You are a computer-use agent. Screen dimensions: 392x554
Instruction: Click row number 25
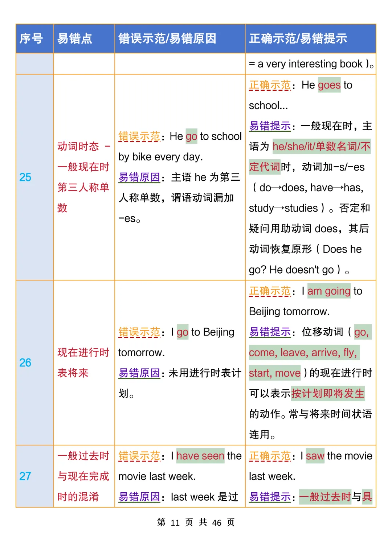[x=25, y=177]
